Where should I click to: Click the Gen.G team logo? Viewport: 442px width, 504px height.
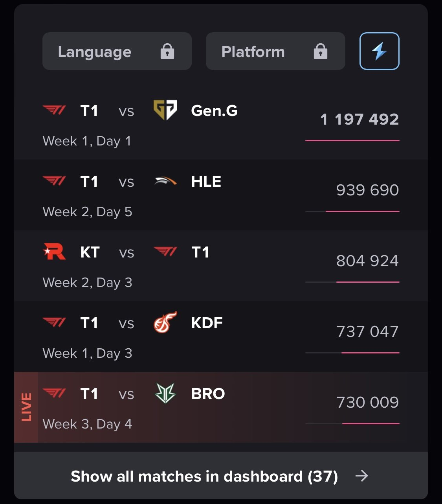point(165,110)
